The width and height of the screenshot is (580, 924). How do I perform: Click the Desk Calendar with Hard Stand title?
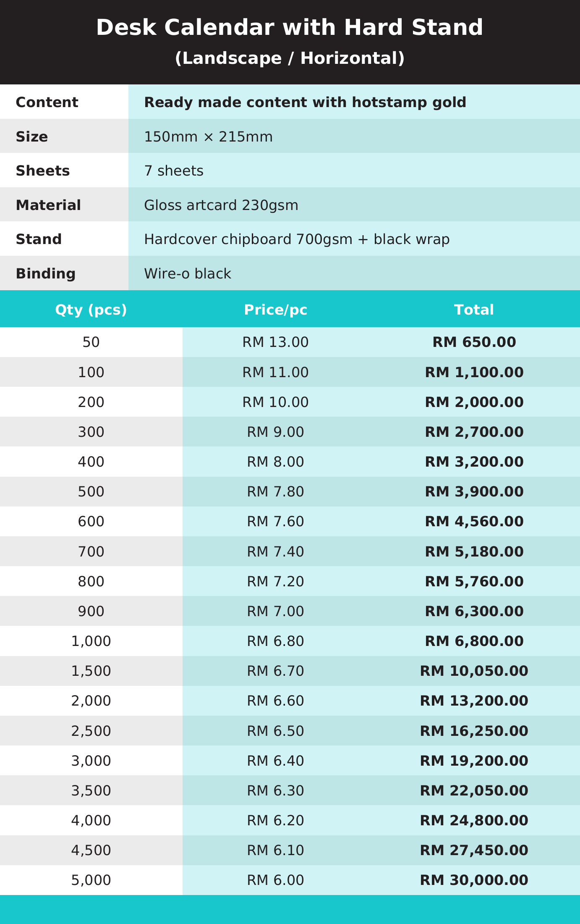[290, 28]
